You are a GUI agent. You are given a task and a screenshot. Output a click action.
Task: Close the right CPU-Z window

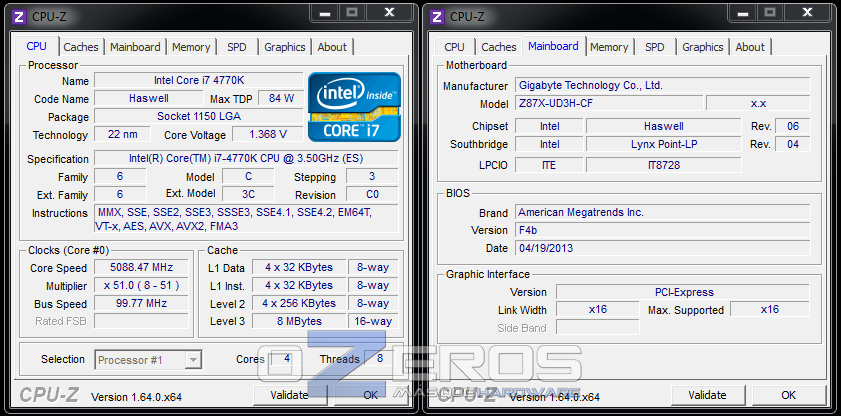(808, 12)
